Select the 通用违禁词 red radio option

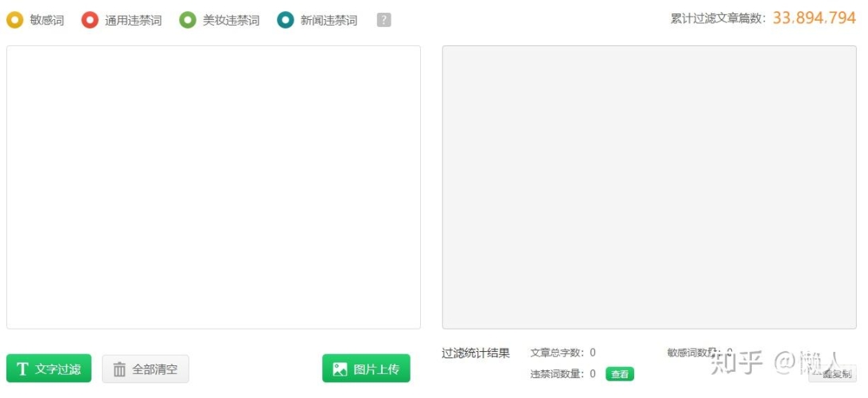pos(90,21)
